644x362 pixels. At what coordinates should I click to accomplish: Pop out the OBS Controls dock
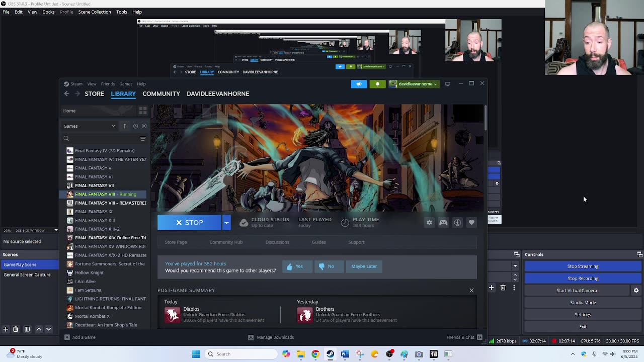point(639,254)
